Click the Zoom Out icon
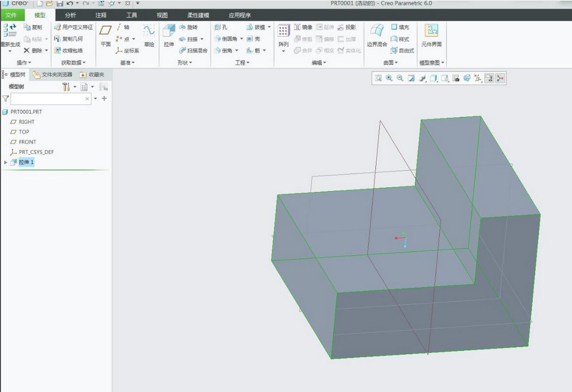Viewport: 572px width, 392px height. [x=400, y=78]
